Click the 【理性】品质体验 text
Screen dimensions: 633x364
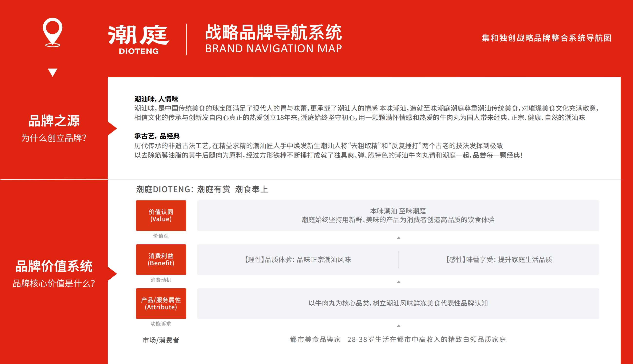297,260
